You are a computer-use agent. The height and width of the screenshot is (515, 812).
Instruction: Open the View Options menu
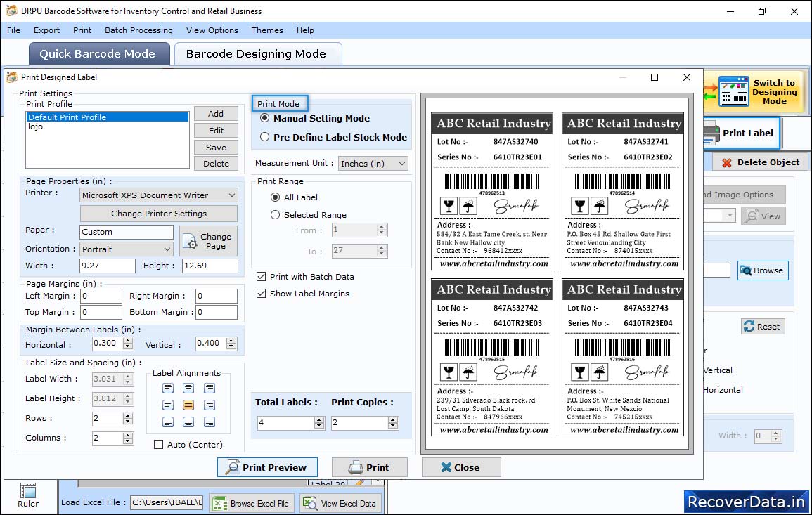point(212,30)
